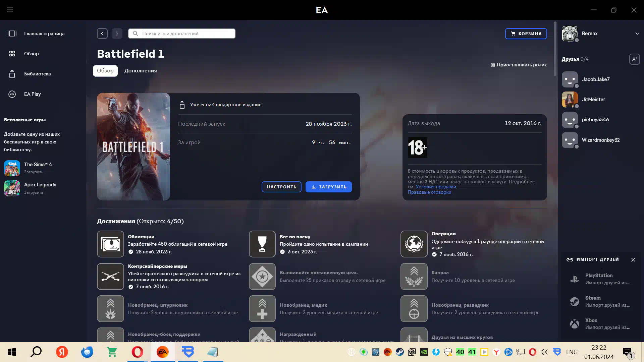Switch to the Дополнения tab
The image size is (644, 362).
point(141,71)
